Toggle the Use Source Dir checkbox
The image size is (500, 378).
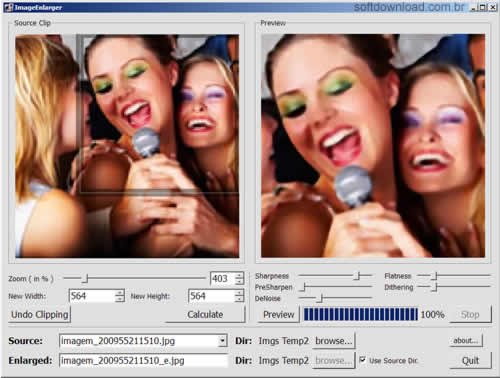(362, 360)
